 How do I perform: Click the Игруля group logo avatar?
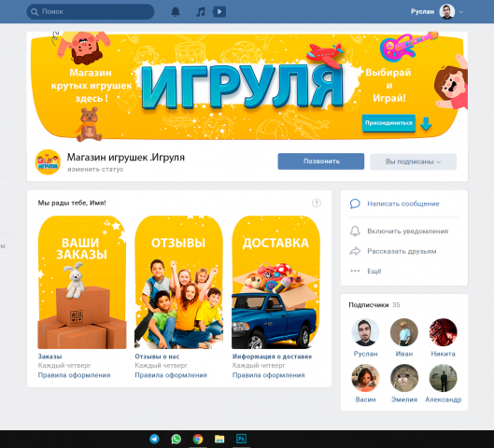[48, 162]
